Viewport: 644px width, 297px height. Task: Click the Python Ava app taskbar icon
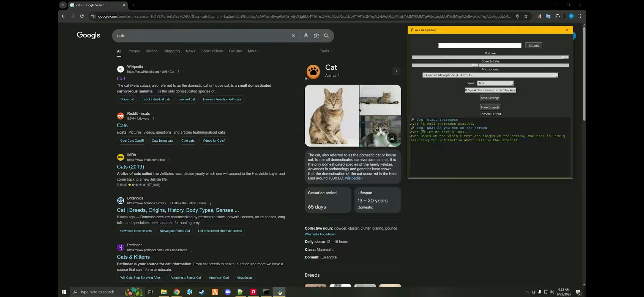(279, 292)
